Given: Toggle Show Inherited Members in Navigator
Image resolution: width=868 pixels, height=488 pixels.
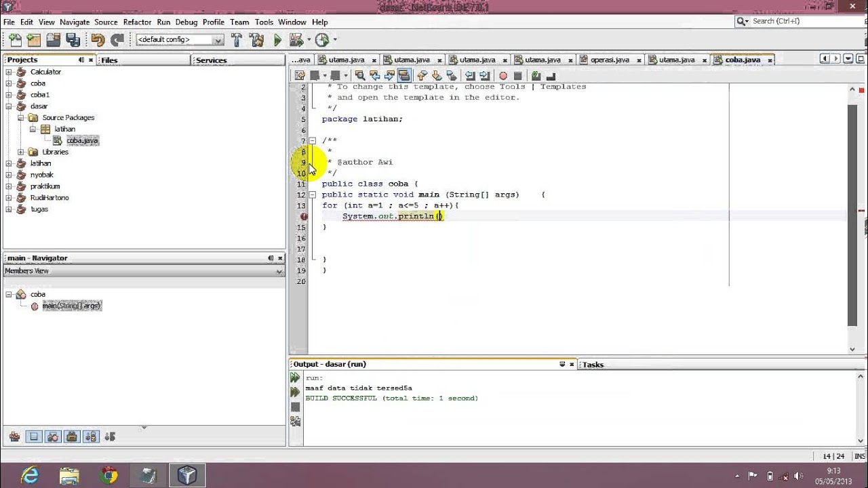Looking at the screenshot, I should tap(14, 437).
